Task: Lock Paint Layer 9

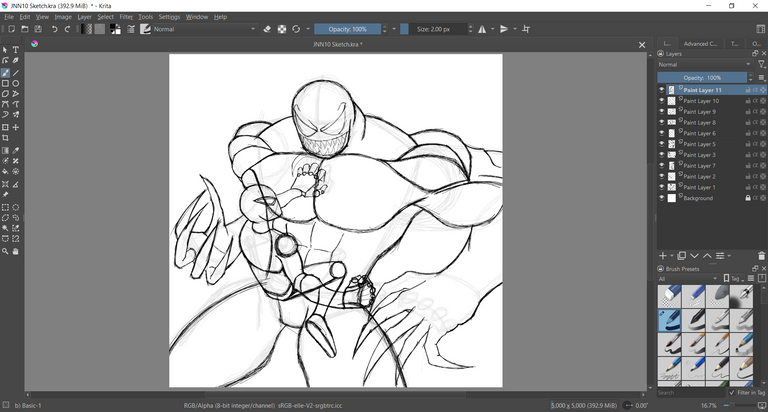Action: 748,112
